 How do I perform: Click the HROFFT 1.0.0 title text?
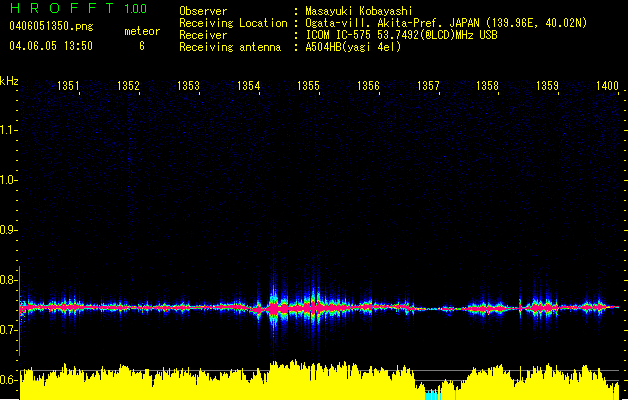tap(79, 8)
